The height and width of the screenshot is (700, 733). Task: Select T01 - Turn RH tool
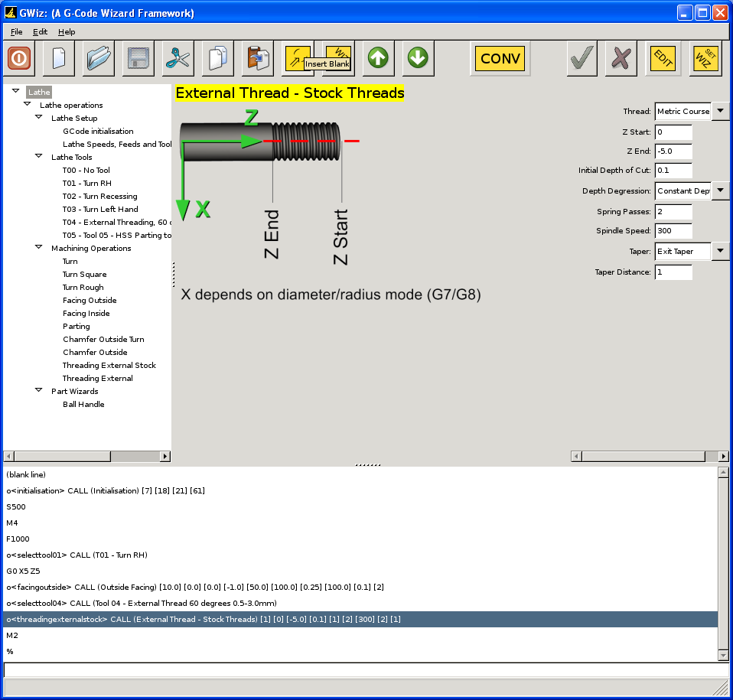(x=87, y=183)
